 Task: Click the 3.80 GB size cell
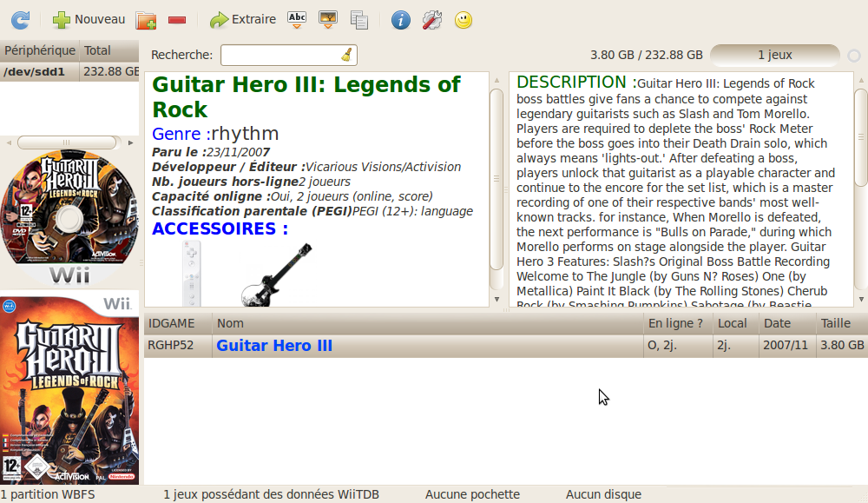(842, 345)
